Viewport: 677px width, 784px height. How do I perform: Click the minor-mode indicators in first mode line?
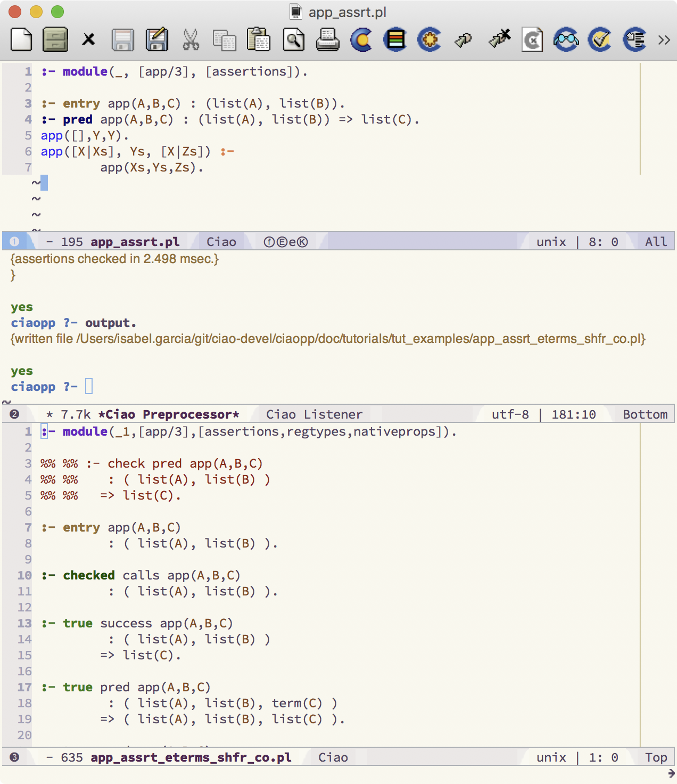[286, 242]
